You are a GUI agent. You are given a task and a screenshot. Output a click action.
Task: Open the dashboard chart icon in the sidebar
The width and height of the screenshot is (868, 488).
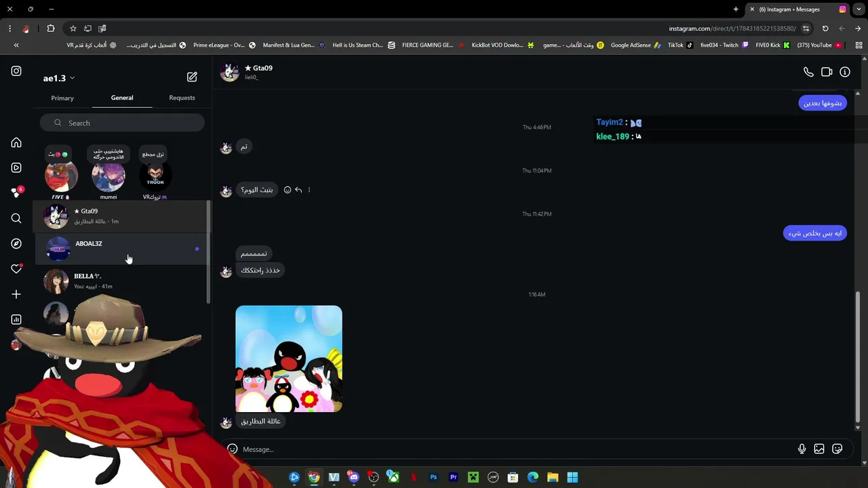[x=16, y=319]
